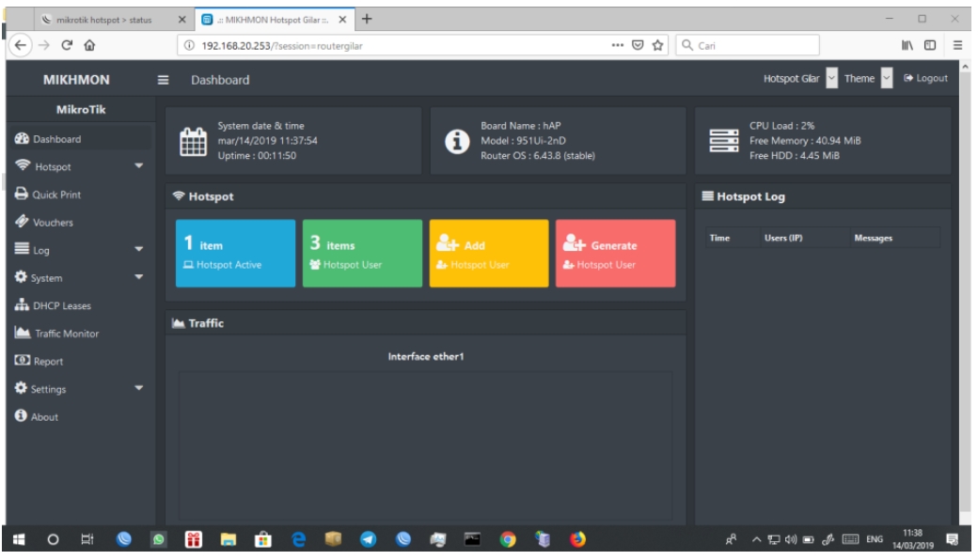Toggle the sidebar hamburger menu

[x=163, y=80]
